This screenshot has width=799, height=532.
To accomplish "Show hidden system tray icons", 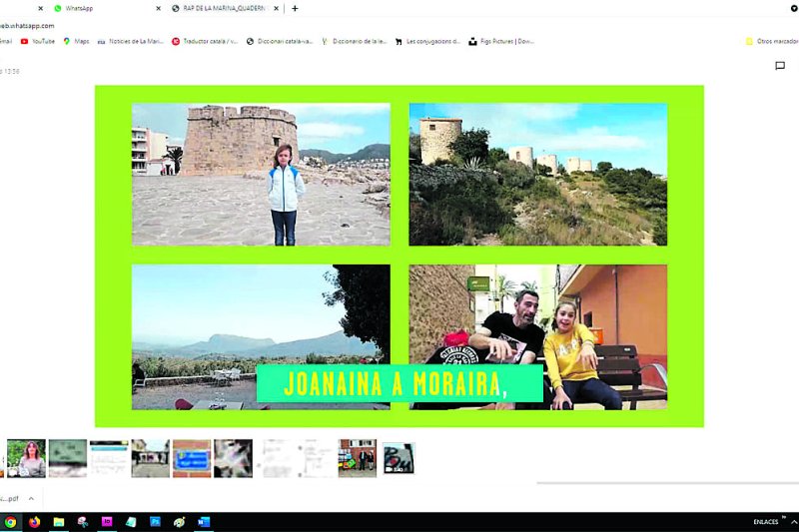I will point(794,522).
